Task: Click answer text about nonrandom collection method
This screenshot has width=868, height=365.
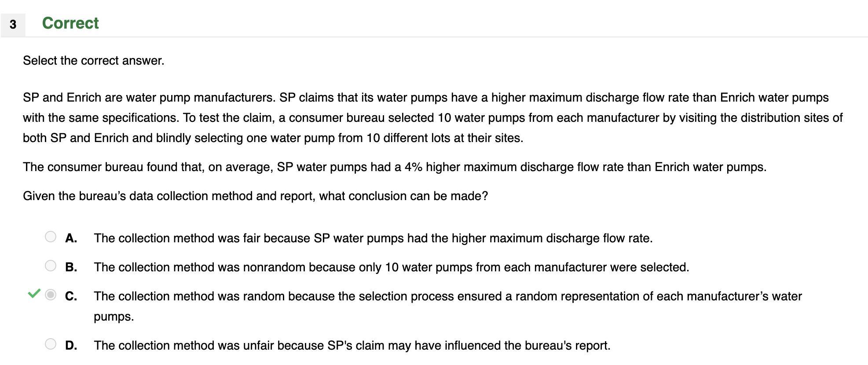Action: click(x=392, y=267)
